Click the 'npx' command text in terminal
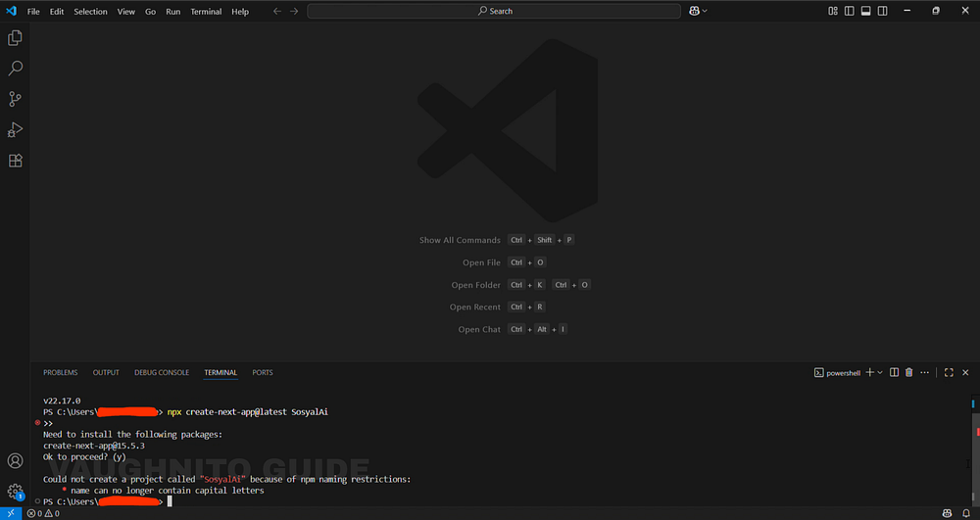This screenshot has width=980, height=520. pos(173,412)
